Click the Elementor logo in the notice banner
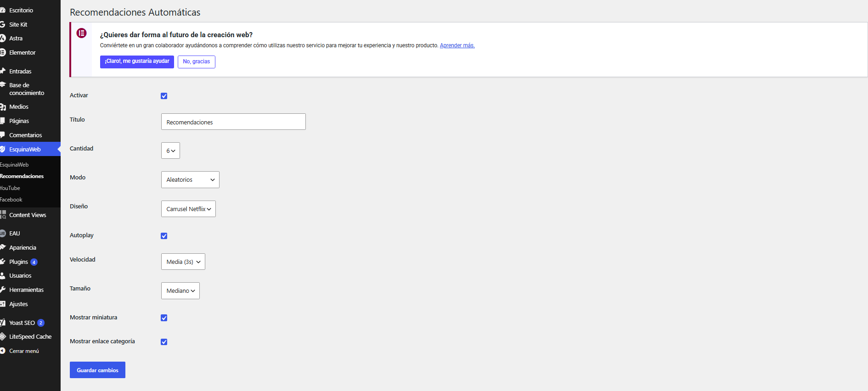868x391 pixels. coord(81,33)
